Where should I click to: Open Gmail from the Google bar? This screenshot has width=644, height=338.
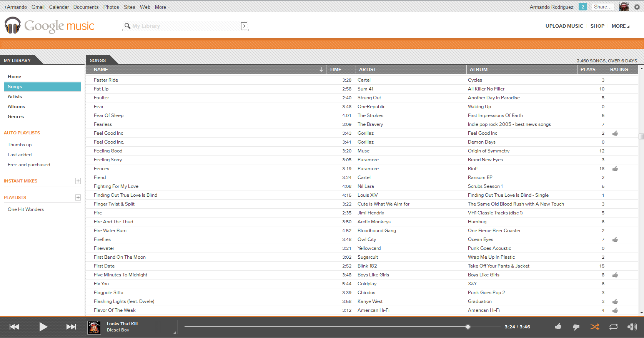38,7
